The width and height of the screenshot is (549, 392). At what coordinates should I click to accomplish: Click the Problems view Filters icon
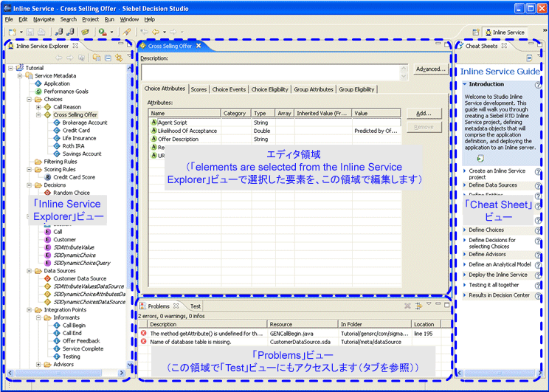pyautogui.click(x=418, y=306)
